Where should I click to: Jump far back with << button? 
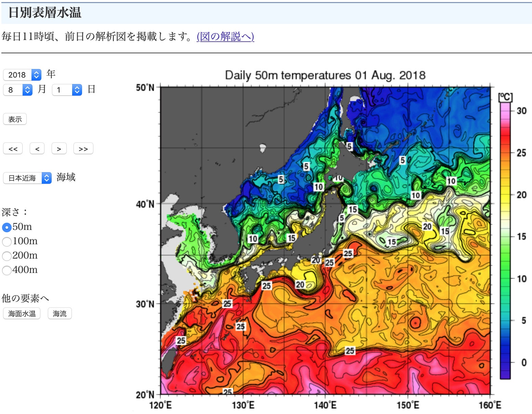[13, 149]
